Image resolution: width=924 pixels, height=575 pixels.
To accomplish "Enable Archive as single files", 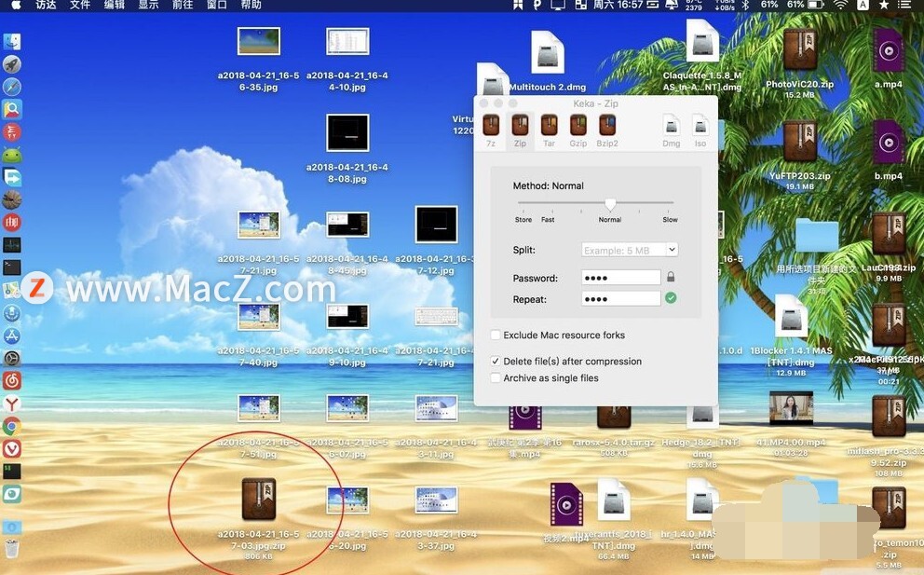I will [x=496, y=378].
